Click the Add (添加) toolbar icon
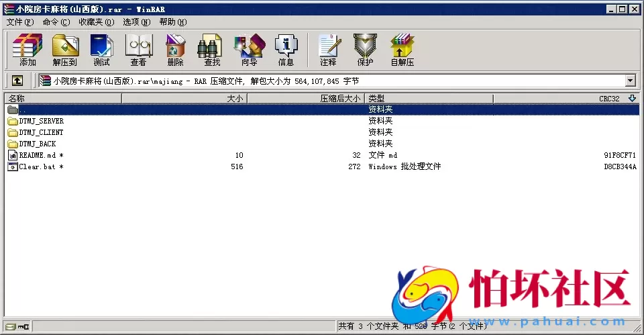Screen dimensions: 644x335 (x=28, y=50)
